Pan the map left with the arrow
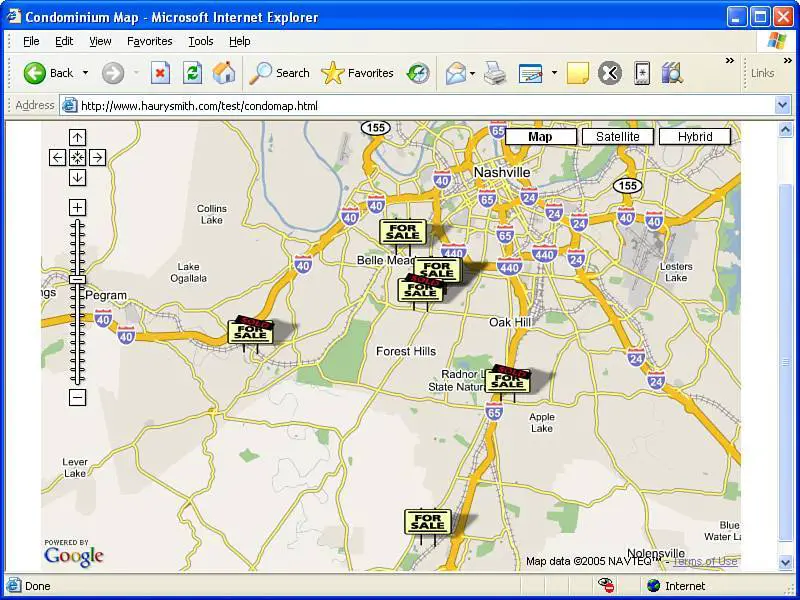The height and width of the screenshot is (600, 800). pos(57,158)
